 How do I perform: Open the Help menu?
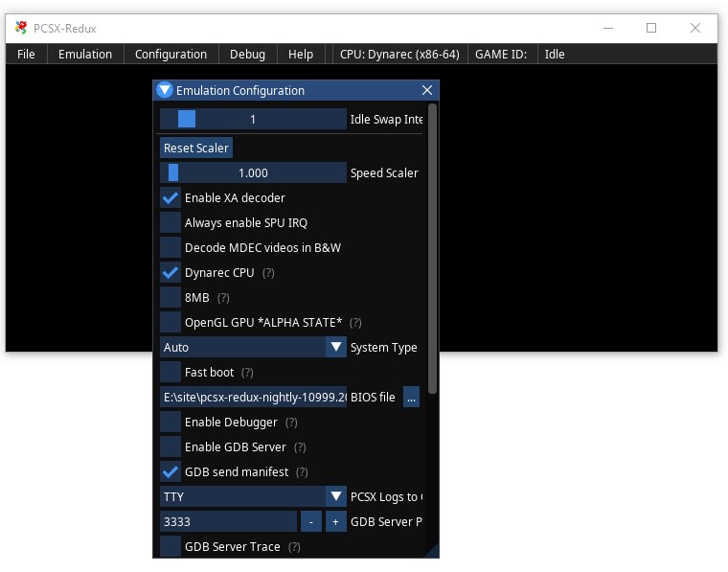301,55
